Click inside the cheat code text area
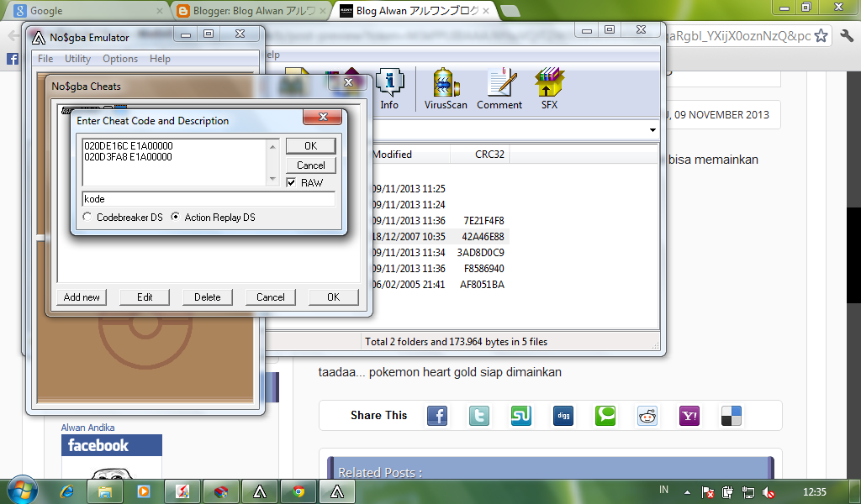 pyautogui.click(x=175, y=162)
